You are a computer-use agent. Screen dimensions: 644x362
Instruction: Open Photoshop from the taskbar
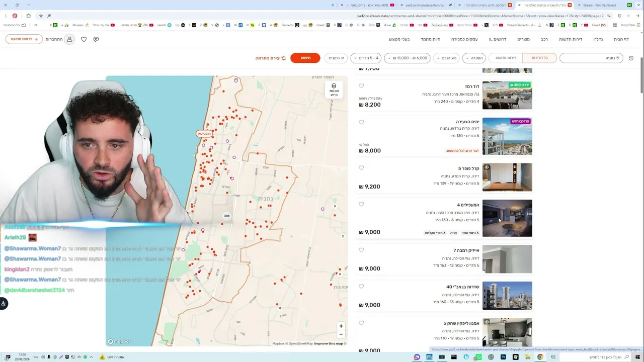pyautogui.click(x=503, y=357)
